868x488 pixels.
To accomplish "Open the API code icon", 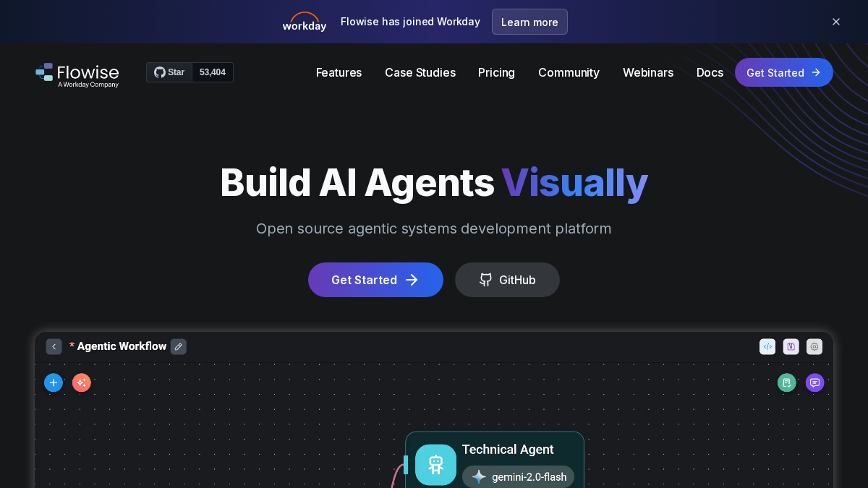I will (767, 346).
